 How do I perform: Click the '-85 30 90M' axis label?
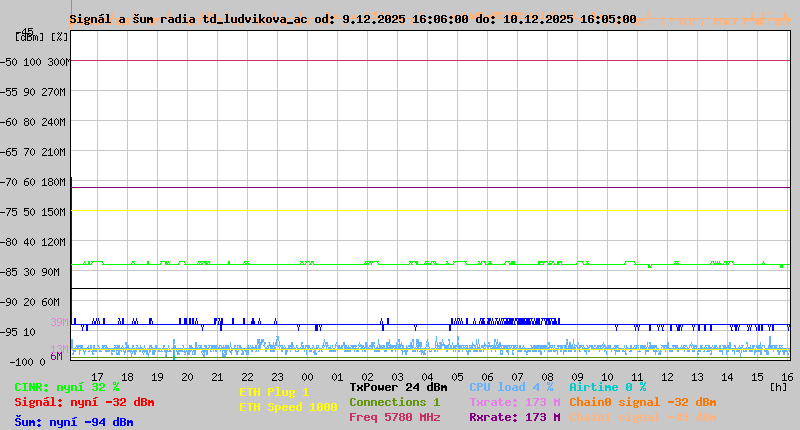coord(30,272)
